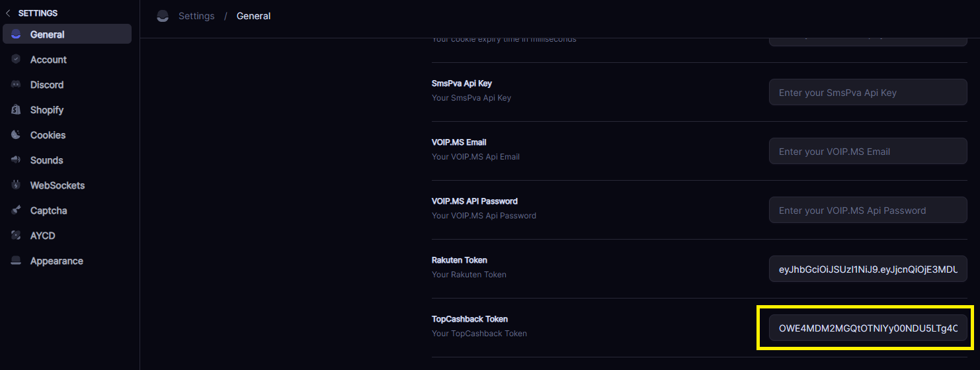Screen dimensions: 980x370
Task: Click the Settings breadcrumb link
Action: [x=196, y=16]
